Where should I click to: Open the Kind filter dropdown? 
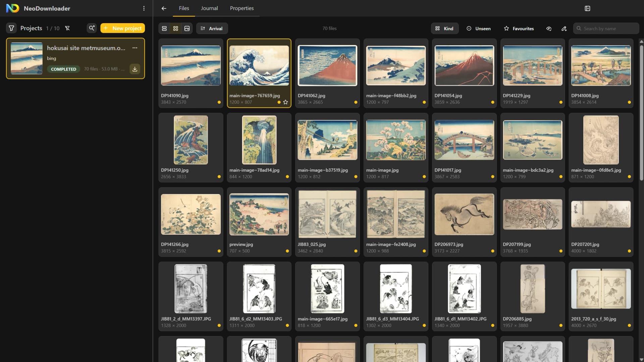[444, 29]
